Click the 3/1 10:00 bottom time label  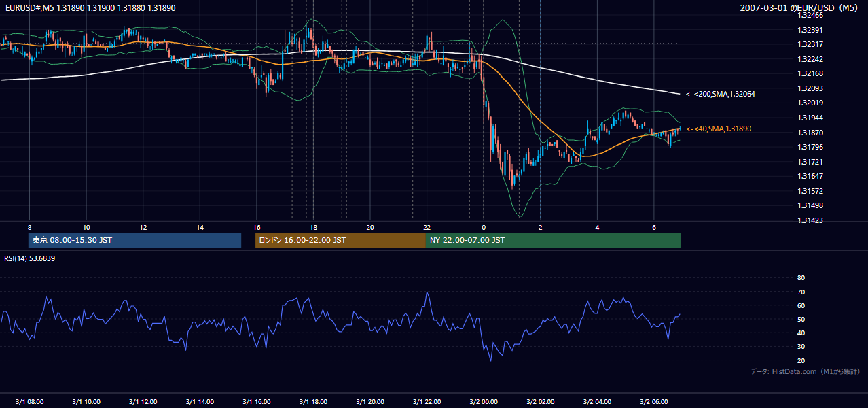coord(86,402)
